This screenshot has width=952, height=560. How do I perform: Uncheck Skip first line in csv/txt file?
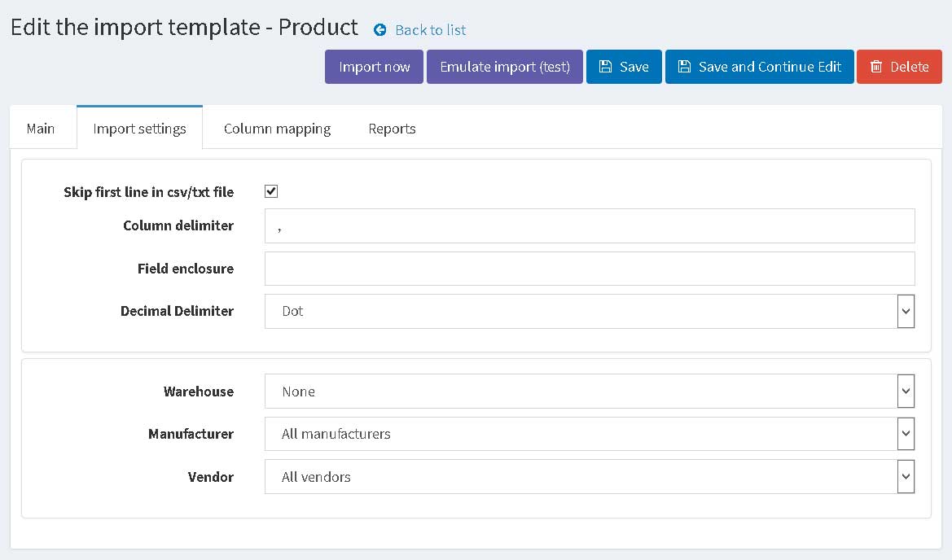271,192
